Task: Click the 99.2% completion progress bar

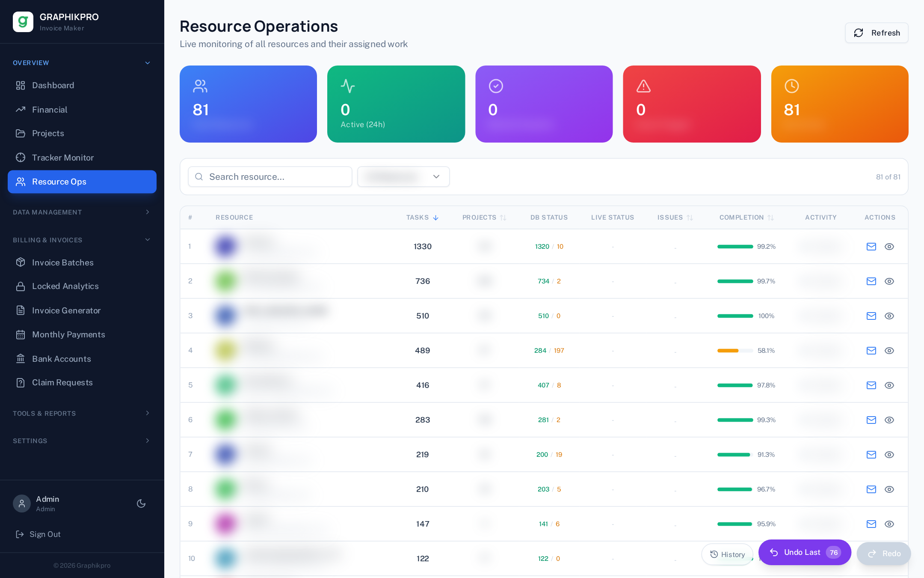Action: pyautogui.click(x=735, y=247)
